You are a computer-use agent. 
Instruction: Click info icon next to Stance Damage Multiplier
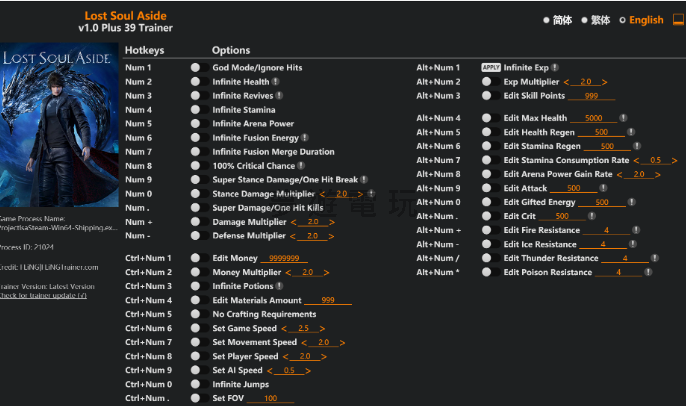click(371, 193)
